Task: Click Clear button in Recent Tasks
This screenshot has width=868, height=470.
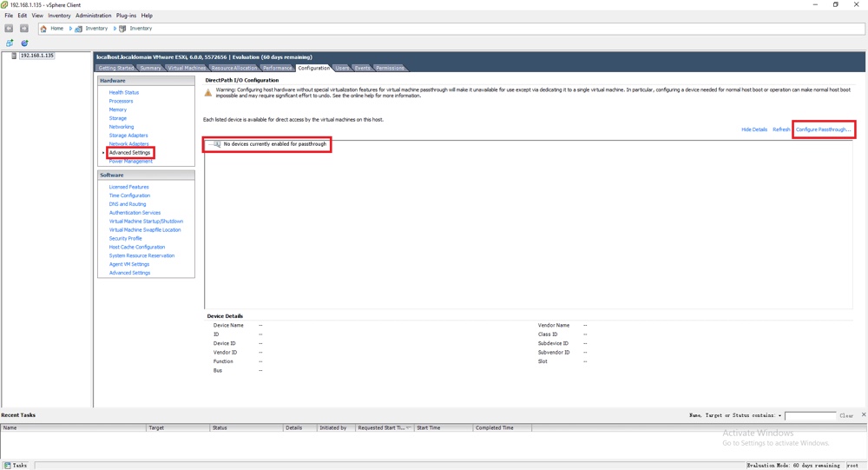Action: coord(845,415)
